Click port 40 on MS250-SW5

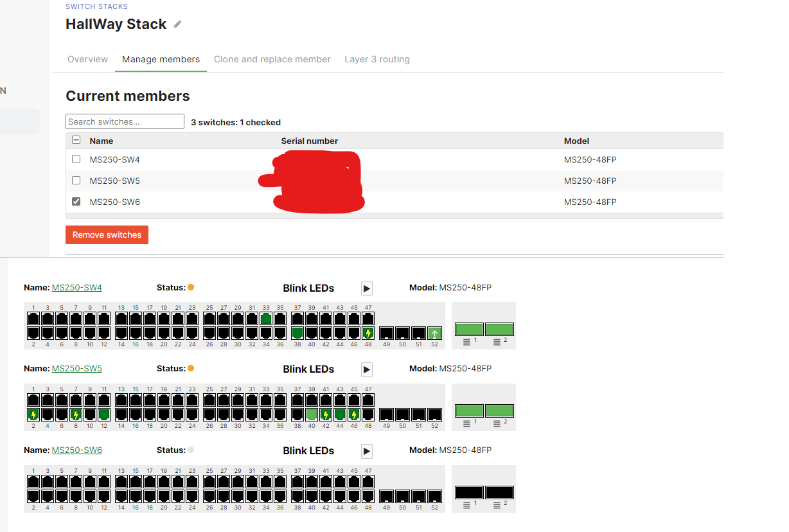312,414
